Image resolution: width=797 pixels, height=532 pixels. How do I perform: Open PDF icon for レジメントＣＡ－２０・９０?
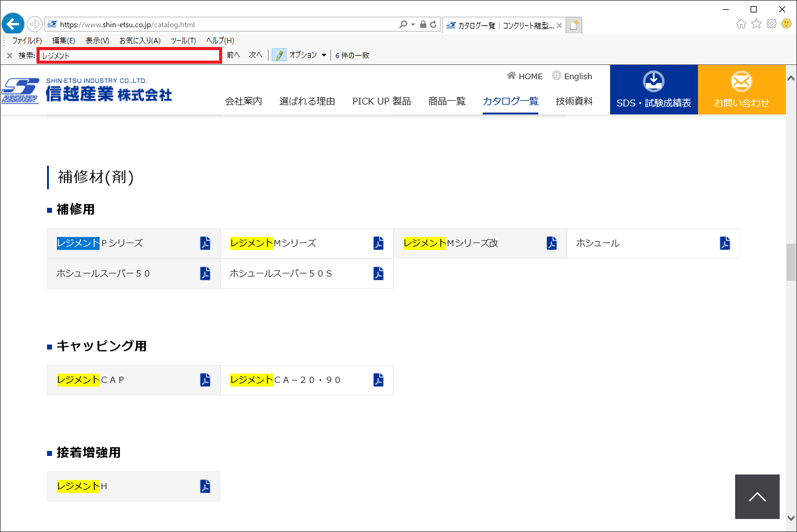tap(379, 380)
